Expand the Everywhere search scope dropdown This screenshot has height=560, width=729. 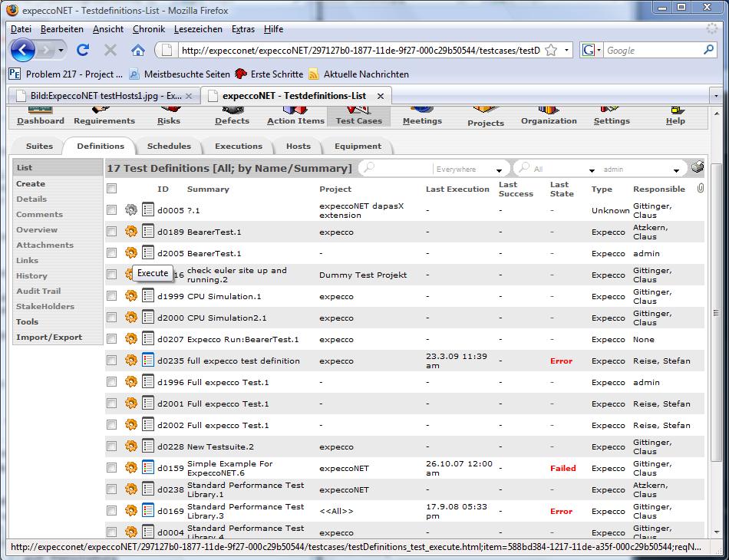click(500, 170)
